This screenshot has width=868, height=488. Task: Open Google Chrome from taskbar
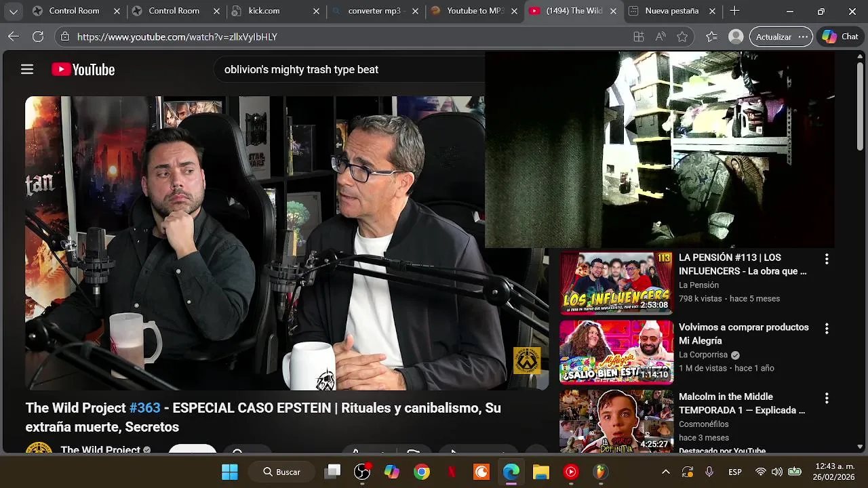pyautogui.click(x=422, y=472)
